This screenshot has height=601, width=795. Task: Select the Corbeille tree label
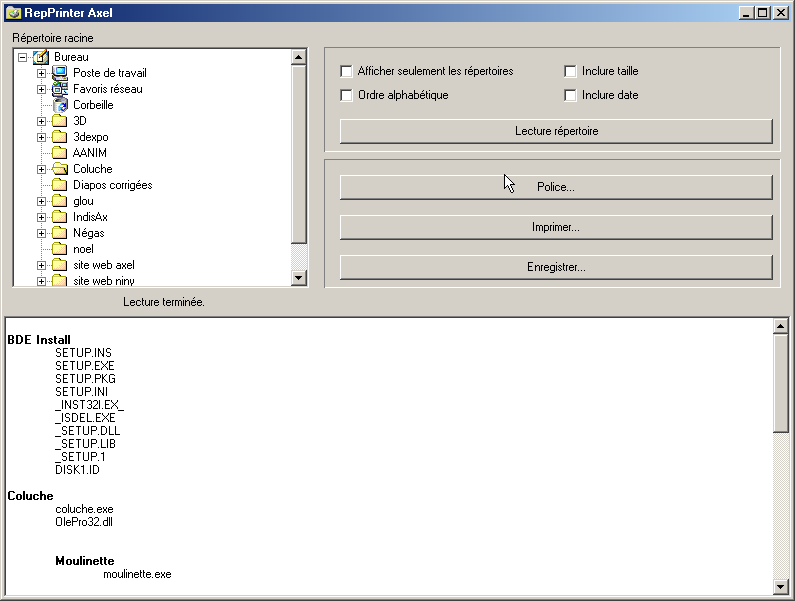tap(93, 105)
